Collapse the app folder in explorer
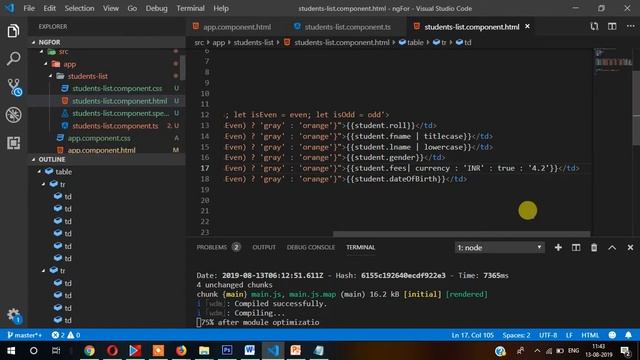640x360 pixels. [x=46, y=64]
